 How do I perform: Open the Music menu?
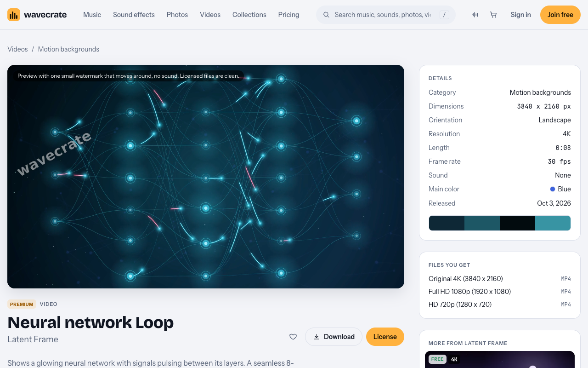pyautogui.click(x=92, y=15)
